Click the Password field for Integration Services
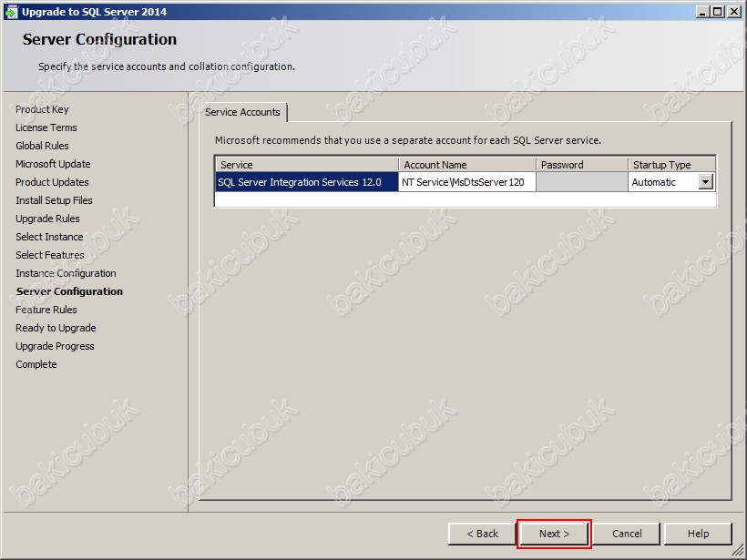The height and width of the screenshot is (560, 747). pyautogui.click(x=582, y=182)
